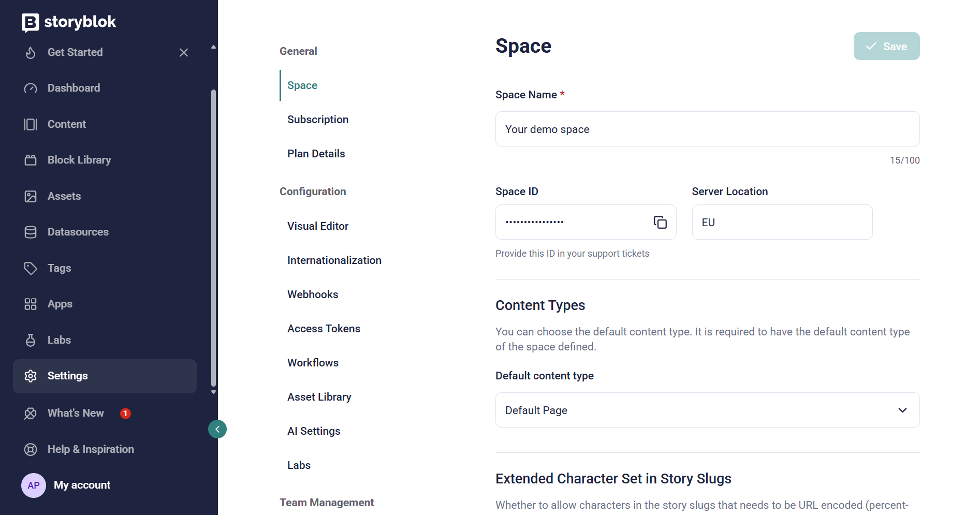
Task: Click the Apps grid icon
Action: click(31, 304)
